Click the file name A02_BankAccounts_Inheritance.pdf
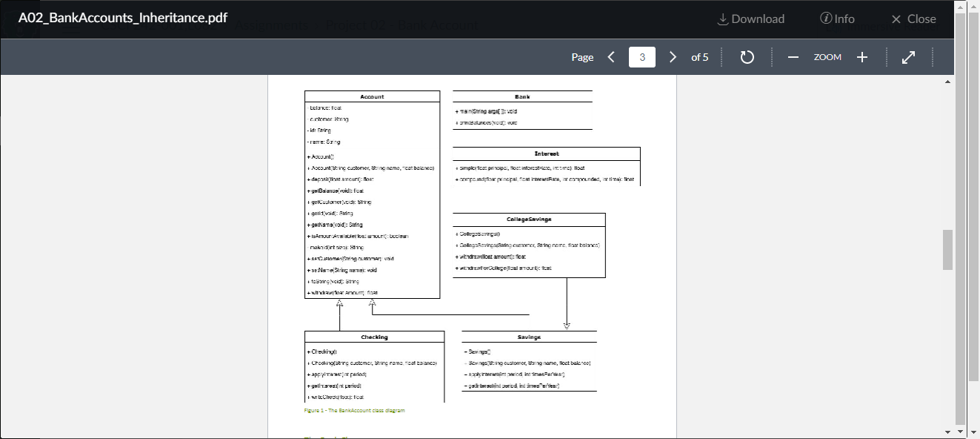The height and width of the screenshot is (439, 980). coord(123,18)
